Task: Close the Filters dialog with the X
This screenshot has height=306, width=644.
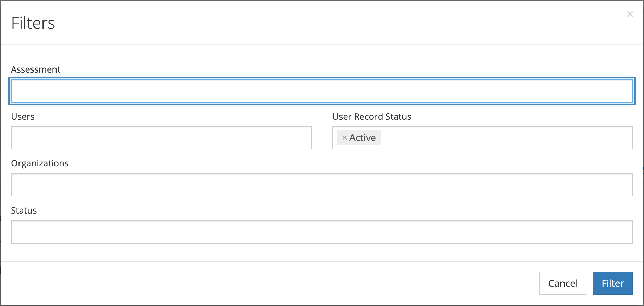Action: [630, 14]
